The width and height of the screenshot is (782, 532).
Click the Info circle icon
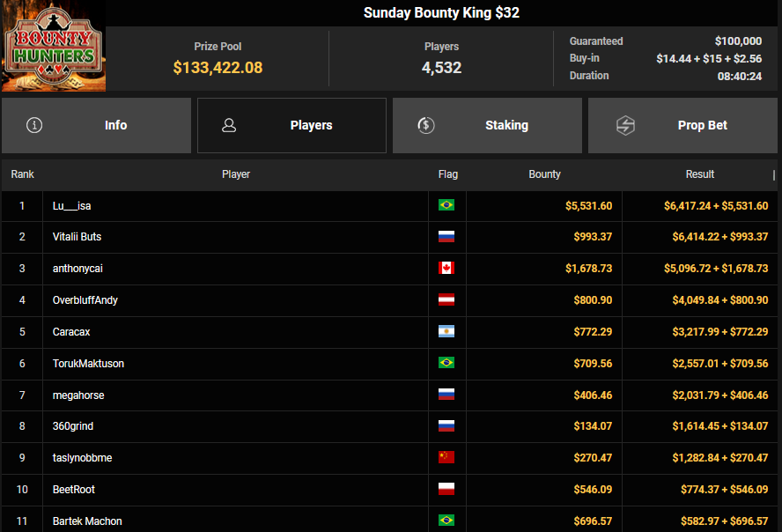point(34,125)
